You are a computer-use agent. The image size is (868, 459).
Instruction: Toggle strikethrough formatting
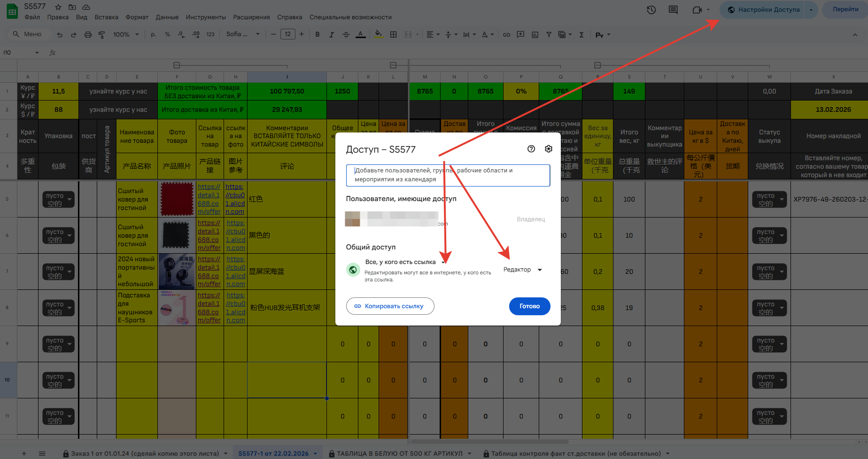coord(346,34)
